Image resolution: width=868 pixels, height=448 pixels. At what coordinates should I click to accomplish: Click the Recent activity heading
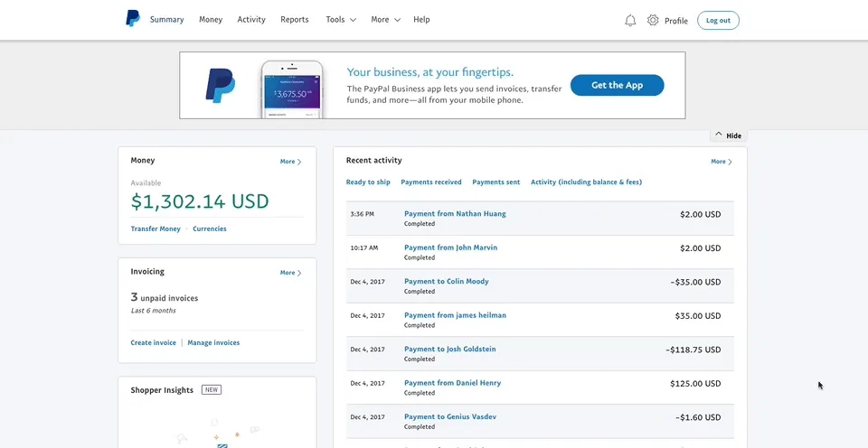[x=374, y=161]
